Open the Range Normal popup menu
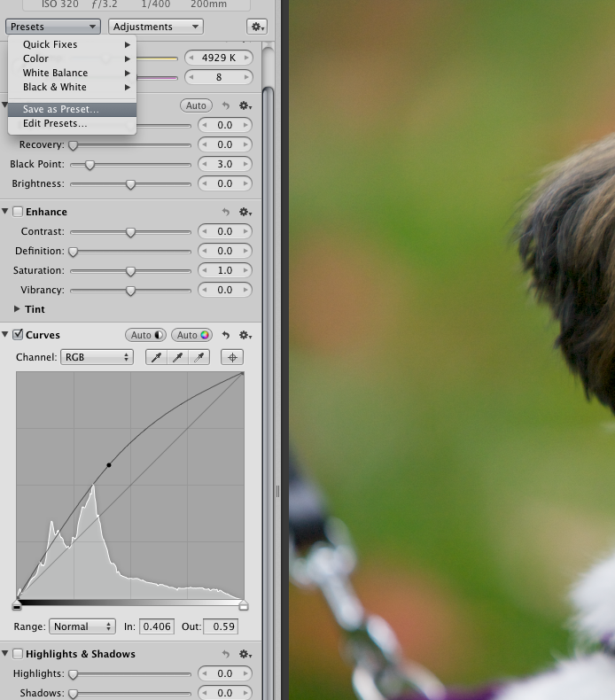615x700 pixels. point(82,626)
